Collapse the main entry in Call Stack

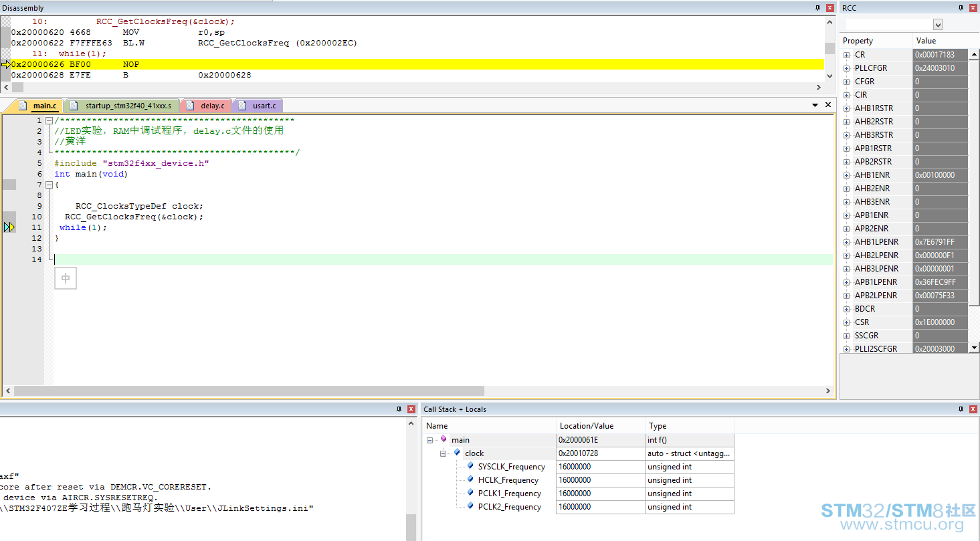click(429, 440)
